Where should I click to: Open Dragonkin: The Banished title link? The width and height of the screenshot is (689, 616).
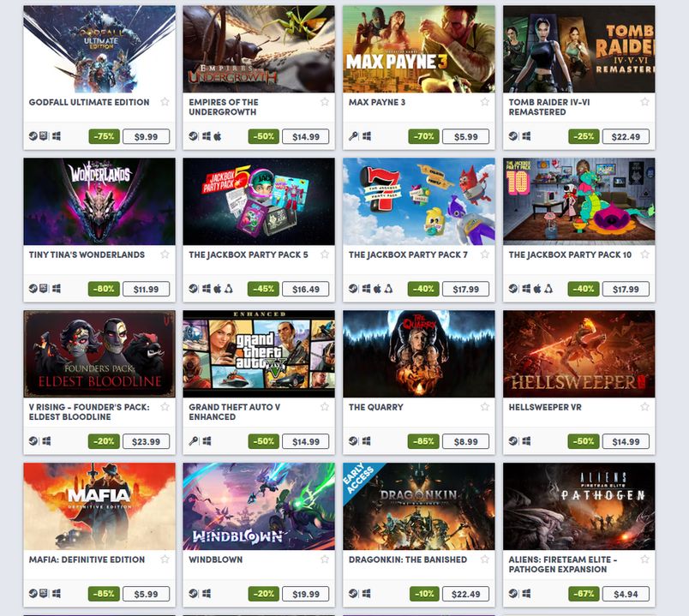(408, 559)
